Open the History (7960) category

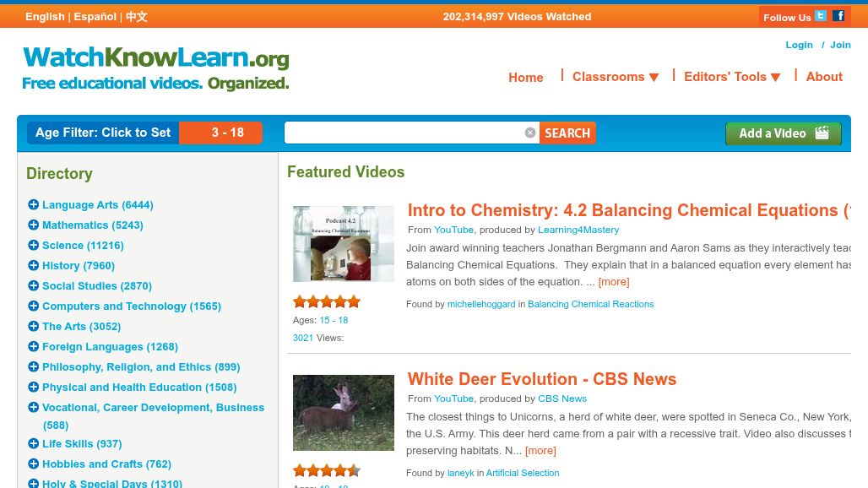coord(79,266)
